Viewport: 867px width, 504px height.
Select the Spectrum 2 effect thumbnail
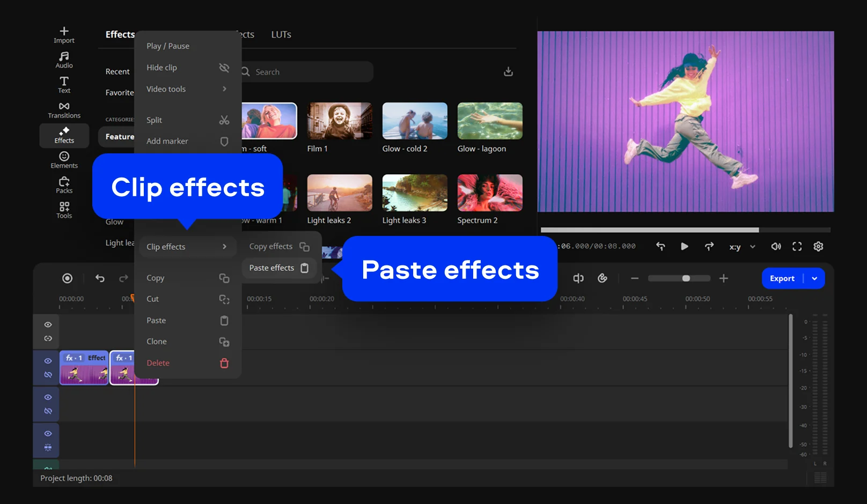pos(489,193)
